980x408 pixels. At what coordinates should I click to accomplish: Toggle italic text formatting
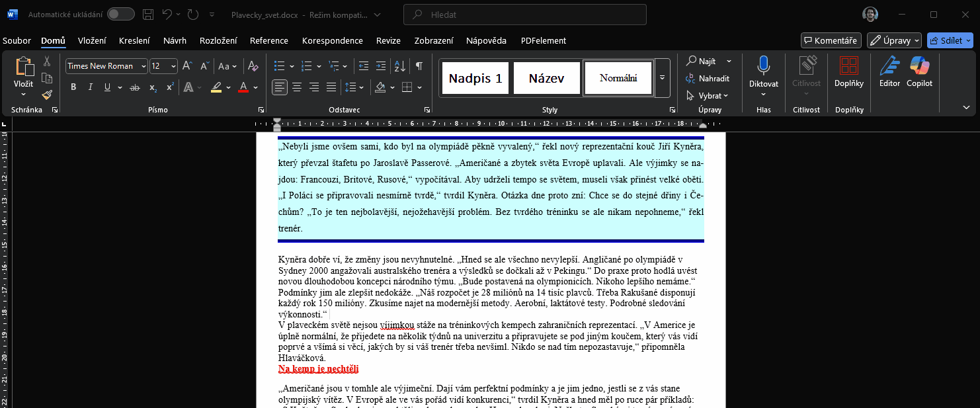click(90, 87)
